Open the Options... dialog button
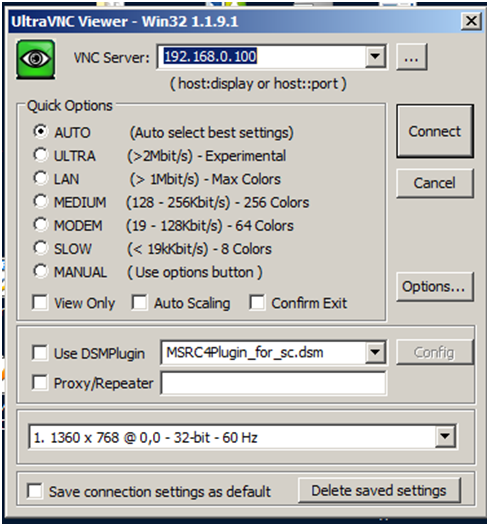 point(435,286)
